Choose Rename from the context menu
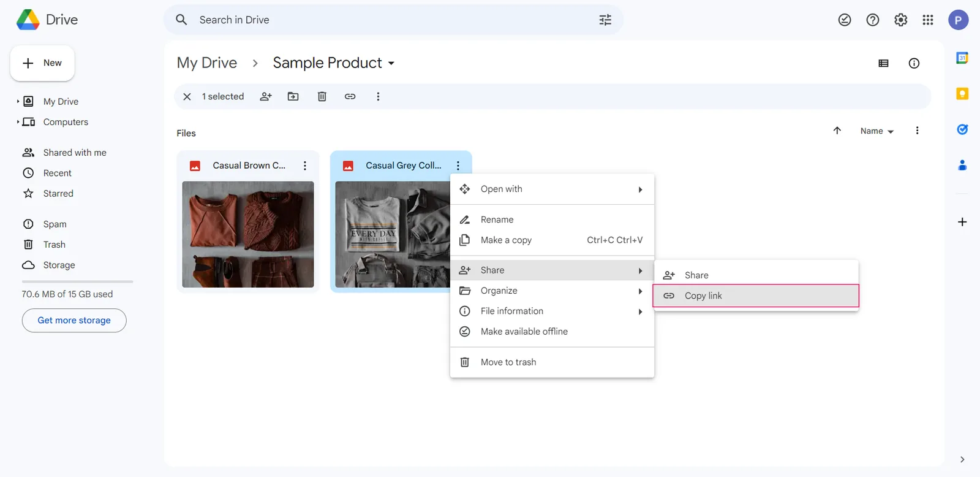 pyautogui.click(x=552, y=219)
